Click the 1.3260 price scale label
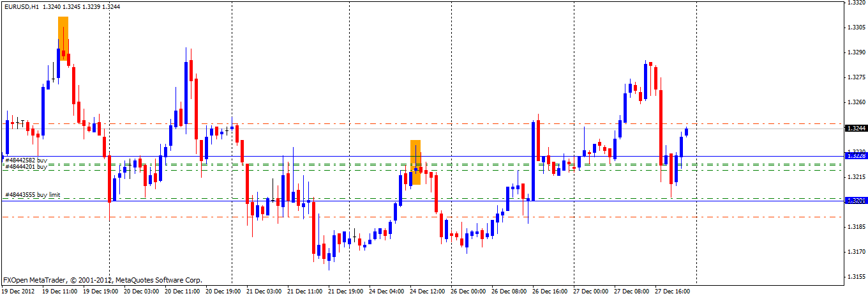Image resolution: width=868 pixels, height=296 pixels. coord(856,102)
